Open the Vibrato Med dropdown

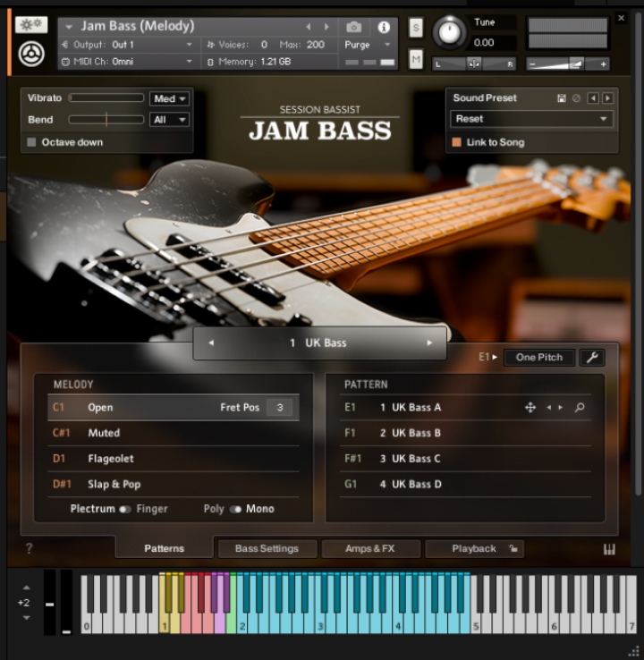click(170, 99)
